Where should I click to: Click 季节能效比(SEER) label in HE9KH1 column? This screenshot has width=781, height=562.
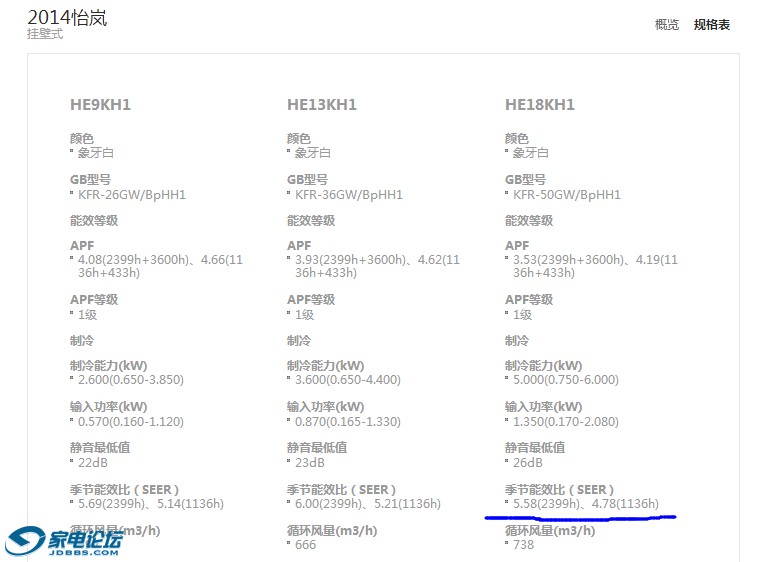tap(124, 489)
